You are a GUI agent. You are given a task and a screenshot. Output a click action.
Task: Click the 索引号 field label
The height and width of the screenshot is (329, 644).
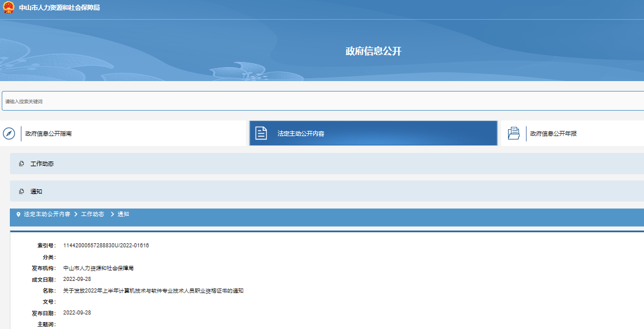pos(46,246)
